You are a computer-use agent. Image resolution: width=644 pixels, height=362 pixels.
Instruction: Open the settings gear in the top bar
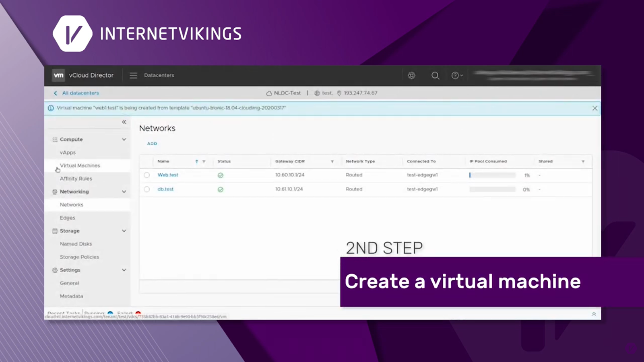tap(411, 75)
